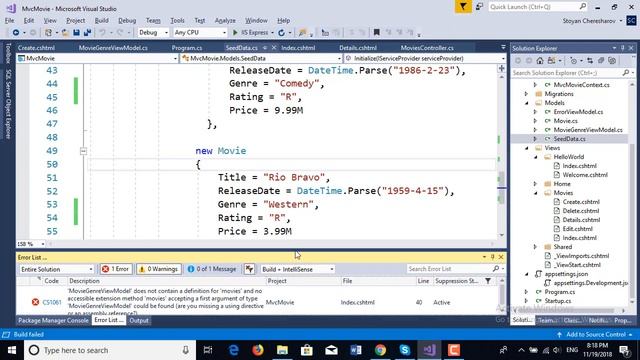Toggle Show All Files in Solution Explorer
This screenshot has height=360, width=640.
[612, 61]
